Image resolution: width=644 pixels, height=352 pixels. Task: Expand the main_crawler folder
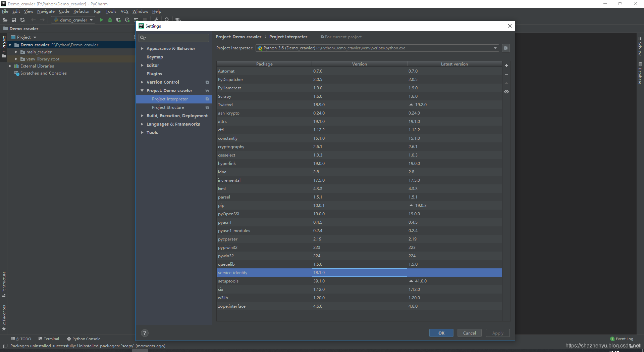pos(16,52)
